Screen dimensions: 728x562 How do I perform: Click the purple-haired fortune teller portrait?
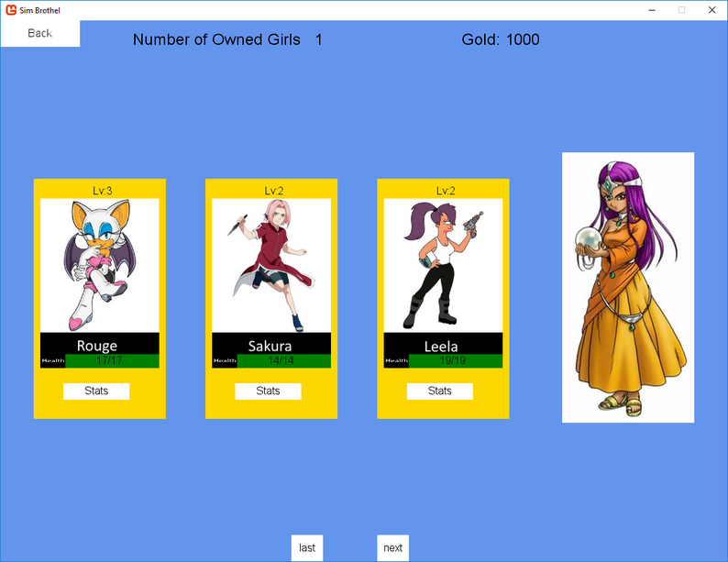click(x=628, y=287)
